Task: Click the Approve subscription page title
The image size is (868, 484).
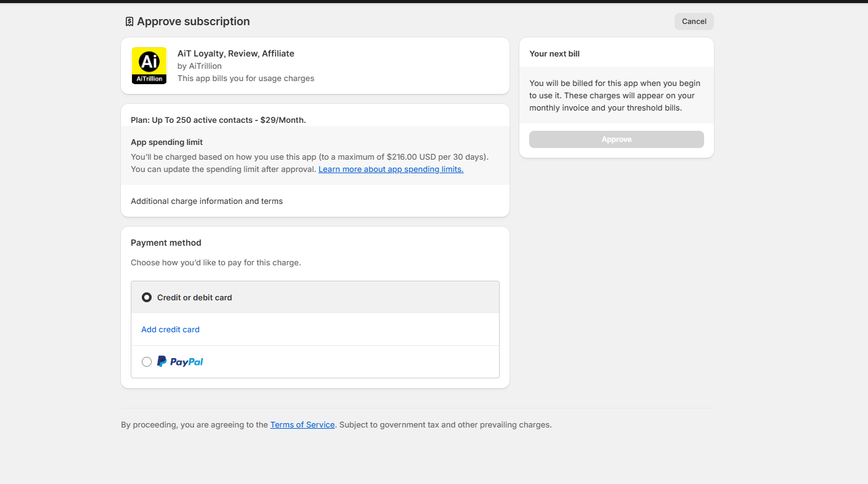Action: (x=193, y=21)
